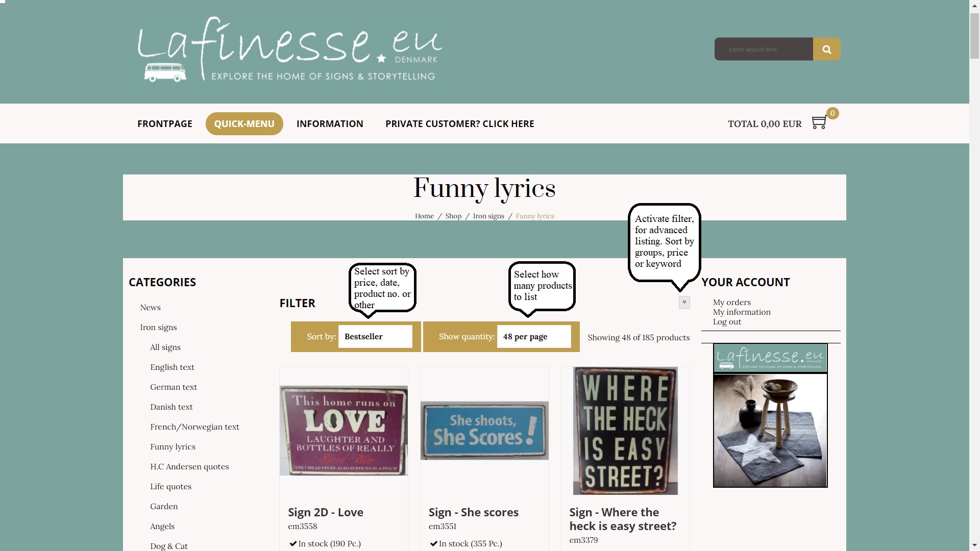
Task: Click product number em3551
Action: click(x=443, y=526)
